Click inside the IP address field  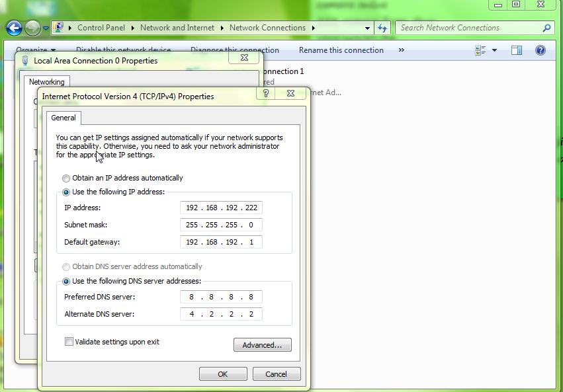tap(222, 207)
